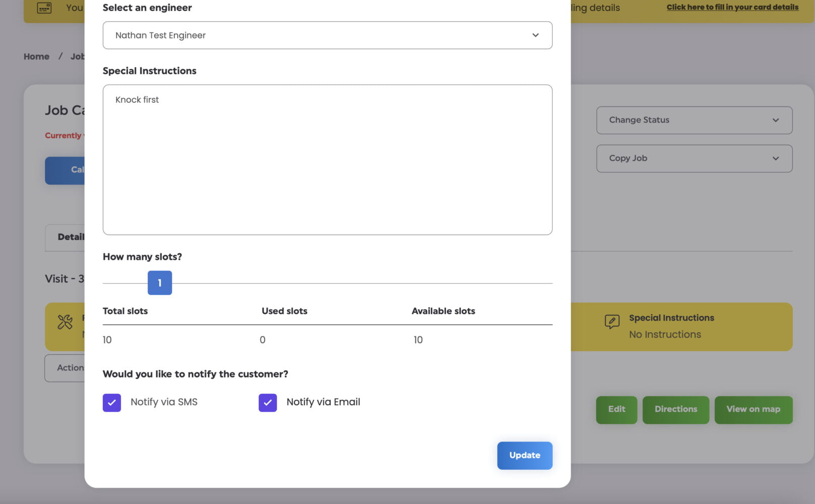
Task: Open Directions for the visit
Action: (675, 410)
